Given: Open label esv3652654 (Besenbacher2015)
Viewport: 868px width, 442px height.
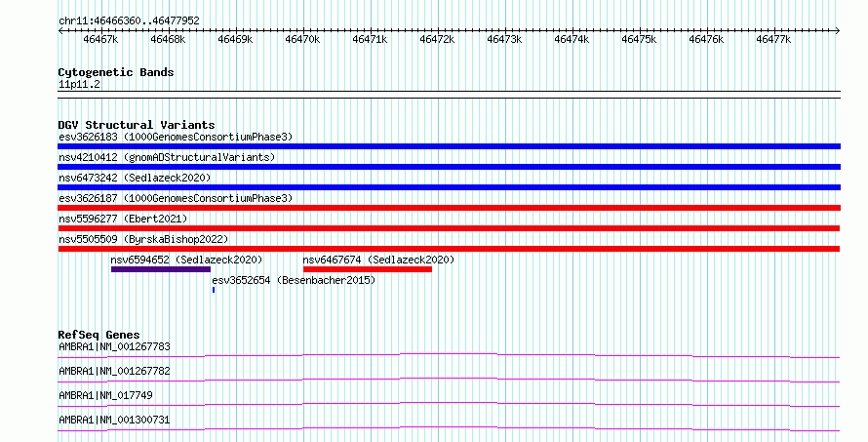Looking at the screenshot, I should click(x=294, y=280).
